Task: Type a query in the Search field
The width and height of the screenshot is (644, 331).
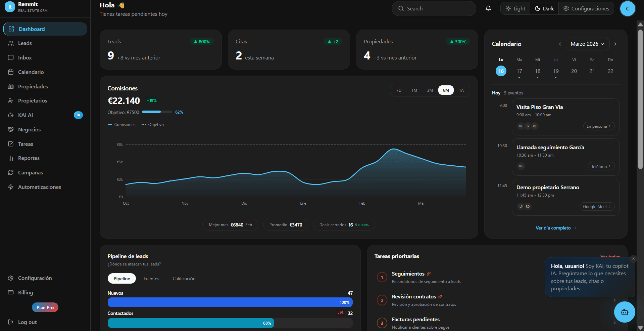Action: point(434,8)
